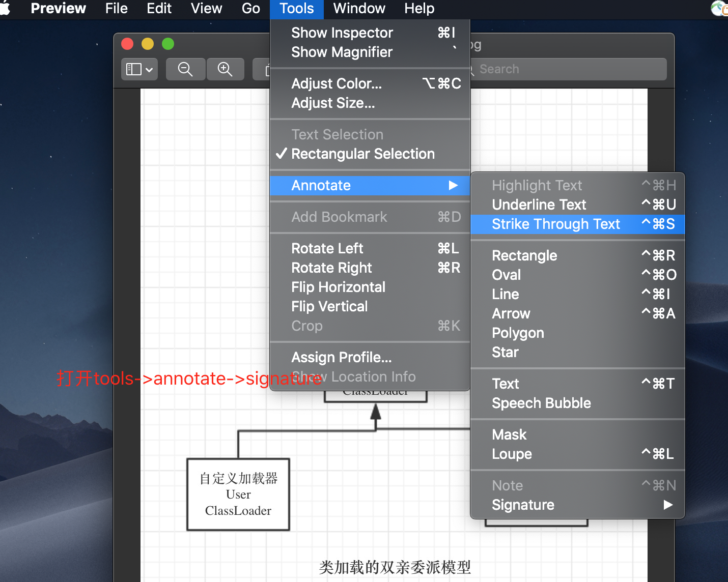The image size is (728, 582).
Task: Add a Rectangle annotation
Action: coord(578,255)
